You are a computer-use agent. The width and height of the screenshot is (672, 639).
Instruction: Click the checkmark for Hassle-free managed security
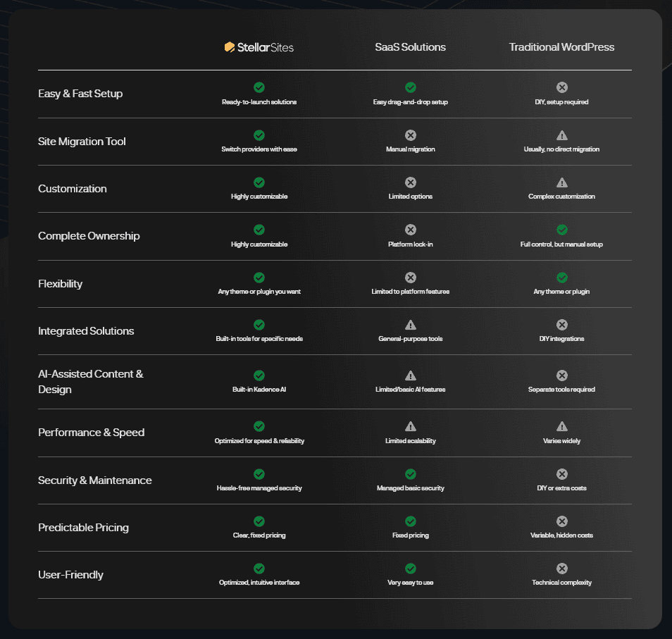(259, 474)
